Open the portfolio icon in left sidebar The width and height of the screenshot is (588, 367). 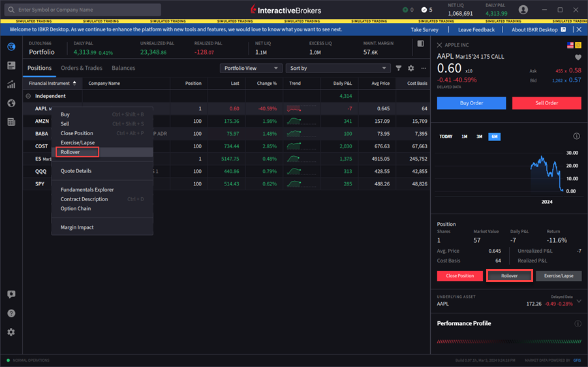[x=11, y=46]
